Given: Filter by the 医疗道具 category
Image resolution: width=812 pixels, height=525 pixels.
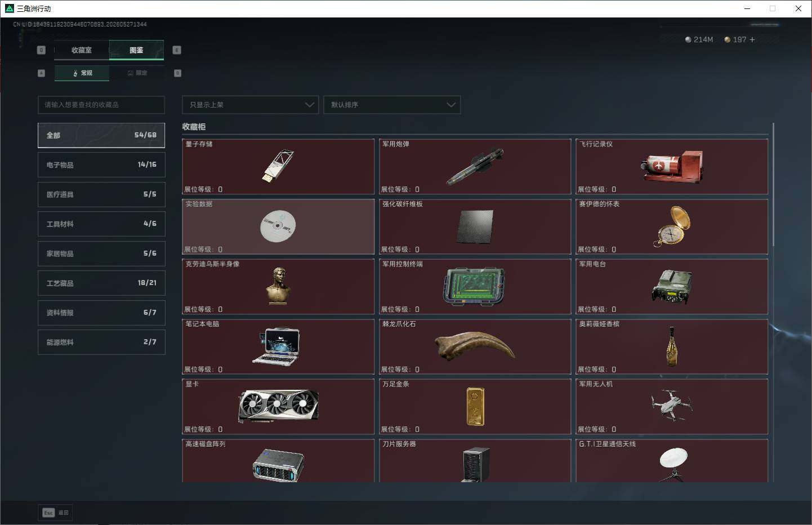Looking at the screenshot, I should point(101,194).
